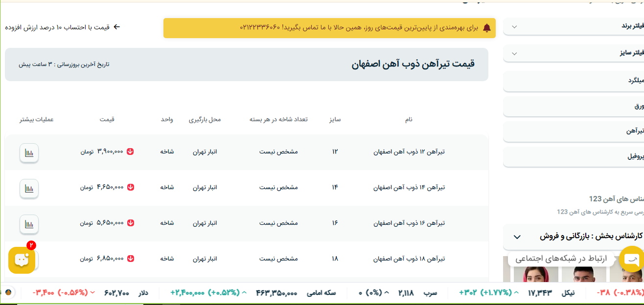Image resolution: width=644 pixels, height=305 pixels.
Task: Click red down-arrow beside ۵,۶۵۰,۰۰۰ price
Action: [x=130, y=223]
